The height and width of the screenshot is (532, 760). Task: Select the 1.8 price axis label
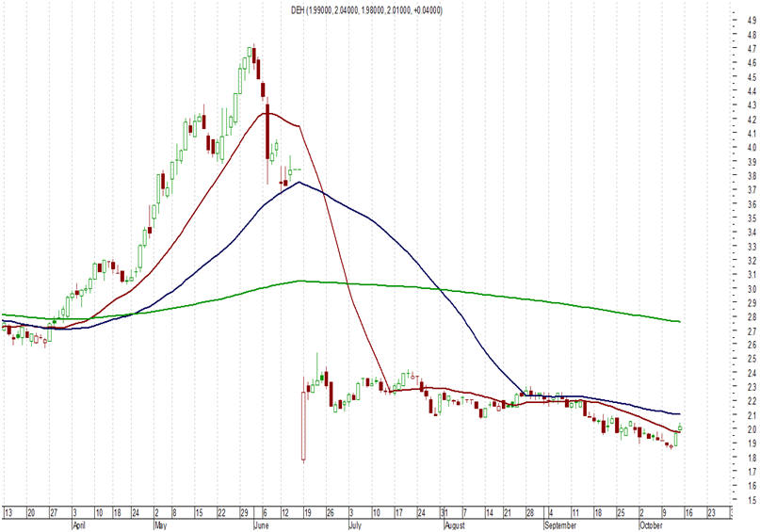click(x=752, y=458)
